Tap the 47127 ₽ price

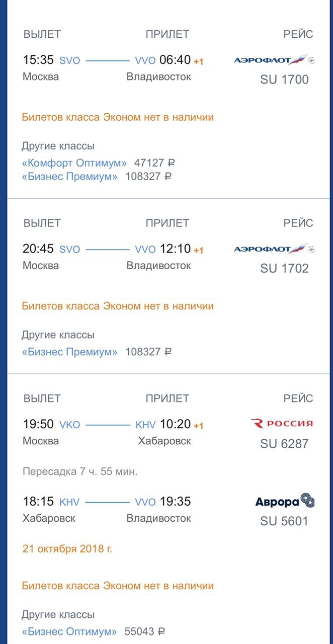click(x=154, y=163)
